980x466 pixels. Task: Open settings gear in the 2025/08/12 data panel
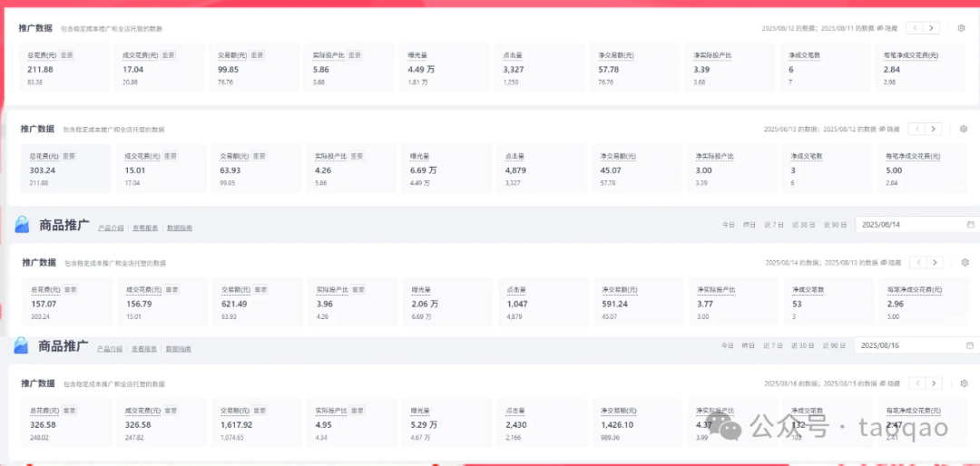[x=962, y=28]
